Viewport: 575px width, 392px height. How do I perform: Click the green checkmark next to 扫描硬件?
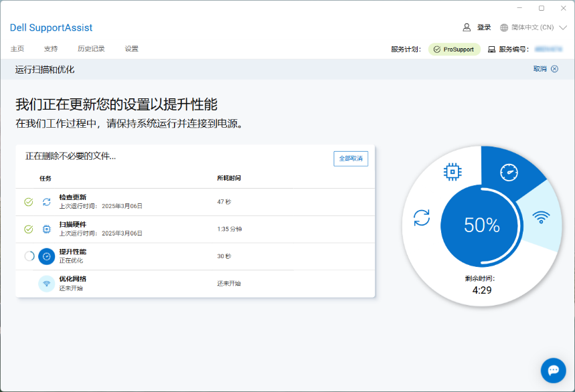pos(28,229)
